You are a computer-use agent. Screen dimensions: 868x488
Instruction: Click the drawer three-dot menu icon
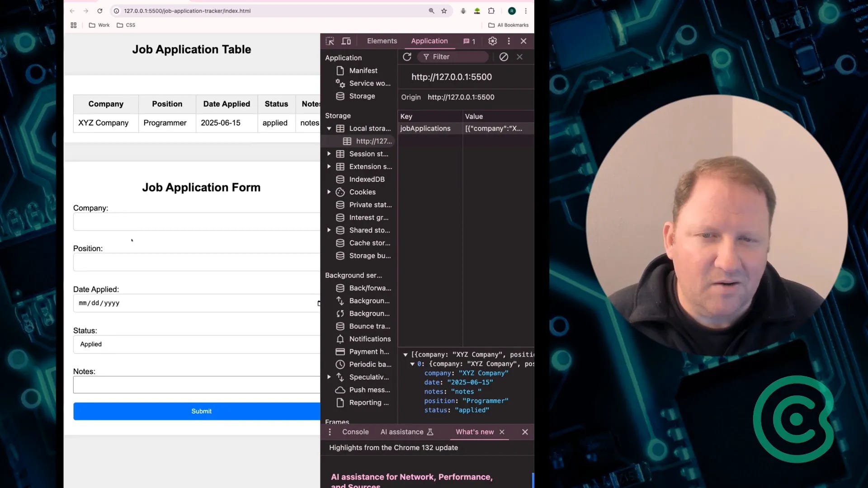pos(330,432)
